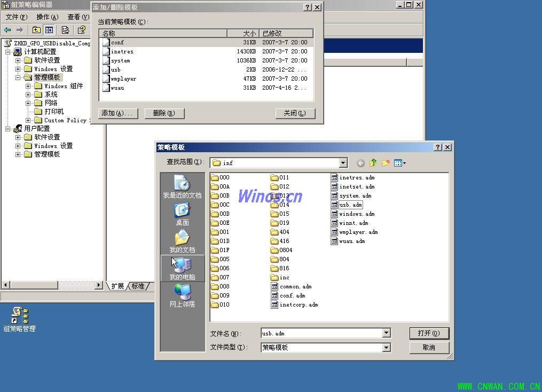The height and width of the screenshot is (392, 542).
Task: Open the 查找范围 folder dropdown
Action: click(343, 163)
